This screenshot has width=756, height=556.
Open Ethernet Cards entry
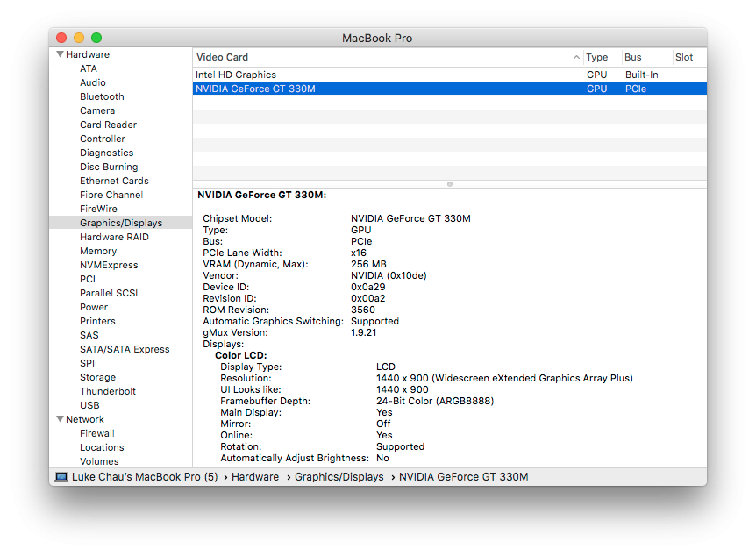coord(114,181)
